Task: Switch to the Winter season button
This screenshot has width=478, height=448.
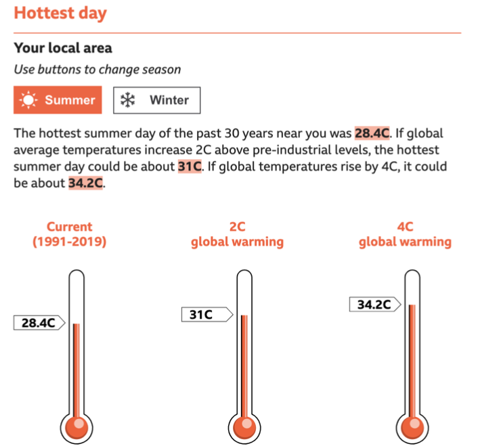Action: pos(156,100)
